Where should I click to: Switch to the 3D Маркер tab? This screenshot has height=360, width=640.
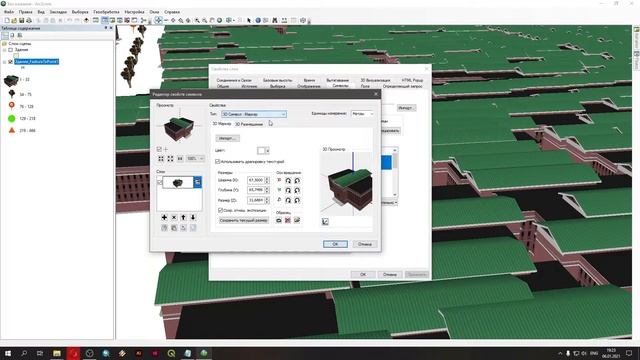tap(222, 124)
